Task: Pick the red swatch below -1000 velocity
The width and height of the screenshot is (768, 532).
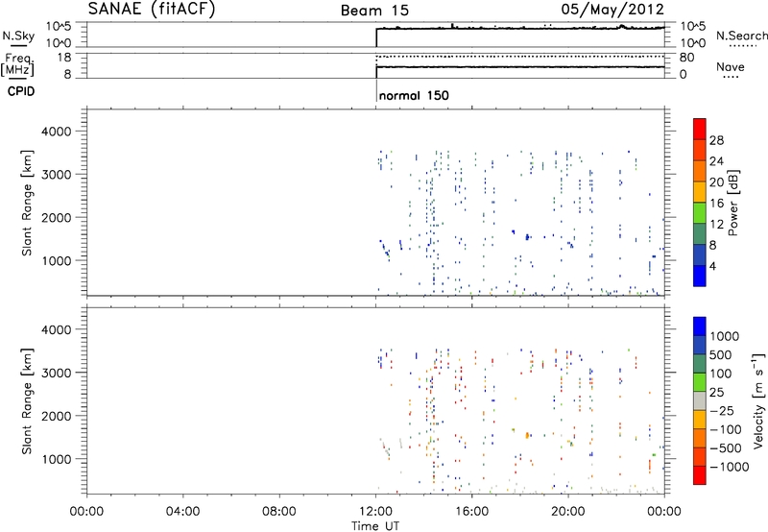Action: click(700, 475)
